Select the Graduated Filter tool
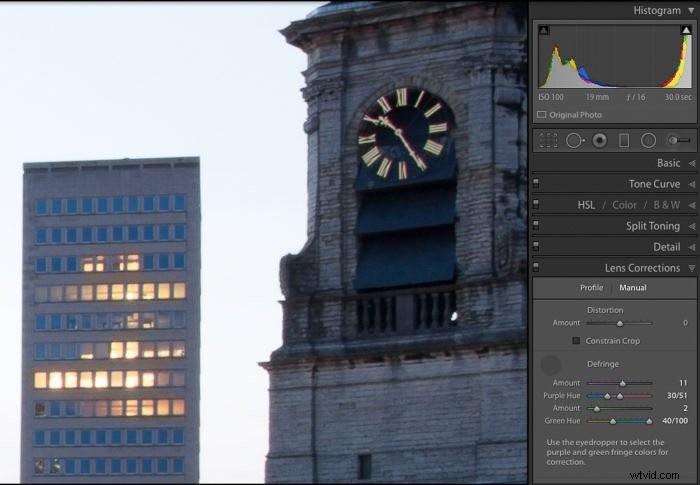 click(624, 140)
